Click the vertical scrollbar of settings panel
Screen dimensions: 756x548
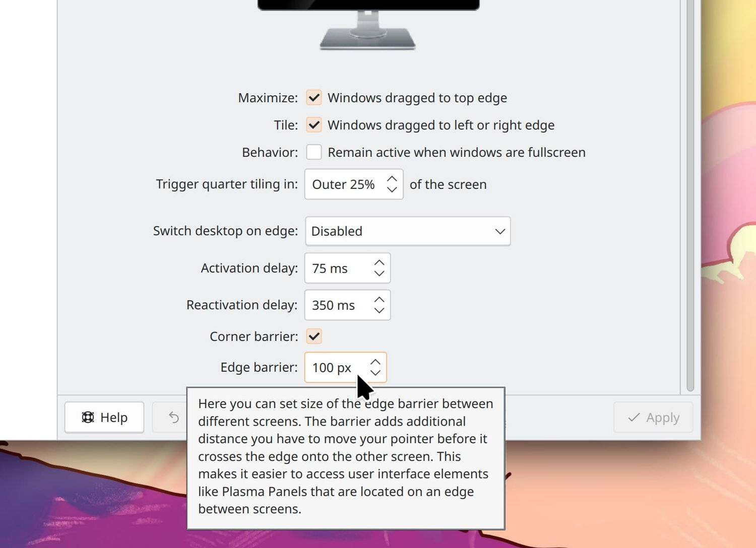pos(690,195)
